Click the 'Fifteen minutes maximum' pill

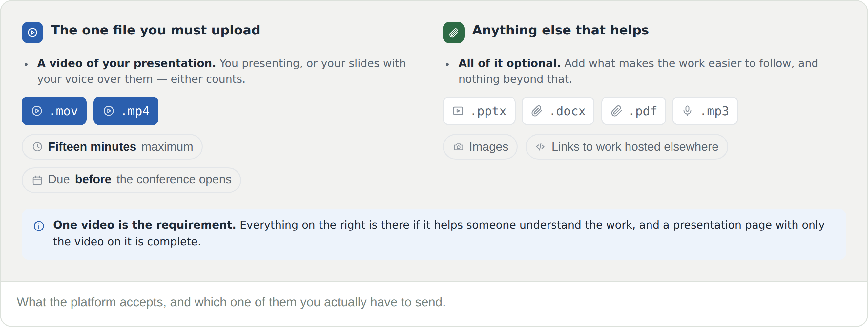[112, 147]
